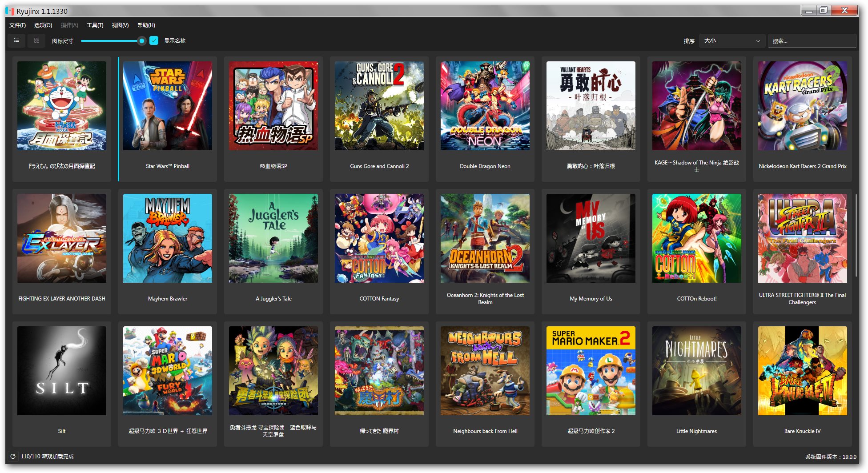
Task: Click the refresh icon in status bar
Action: pyautogui.click(x=13, y=456)
